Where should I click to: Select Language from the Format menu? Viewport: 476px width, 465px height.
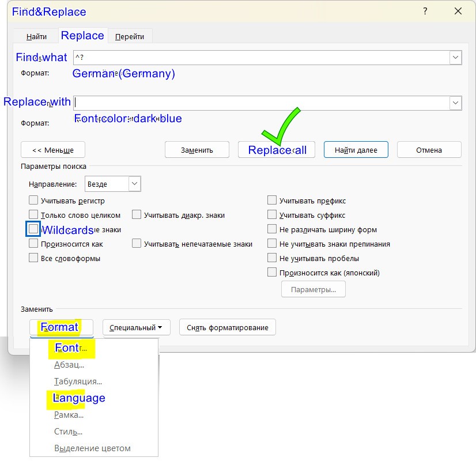[78, 398]
